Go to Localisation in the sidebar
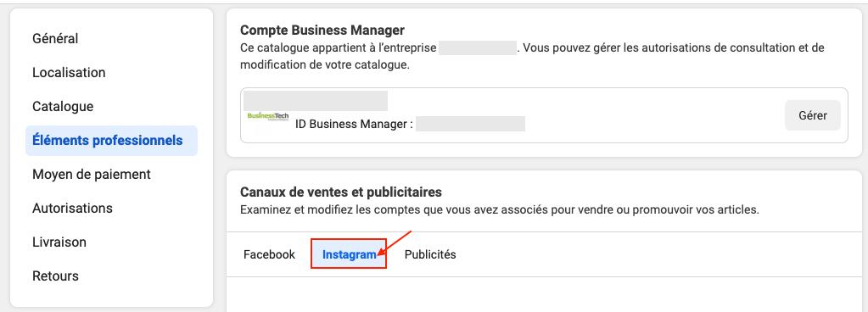Screen dimensions: 868x312 [x=69, y=72]
